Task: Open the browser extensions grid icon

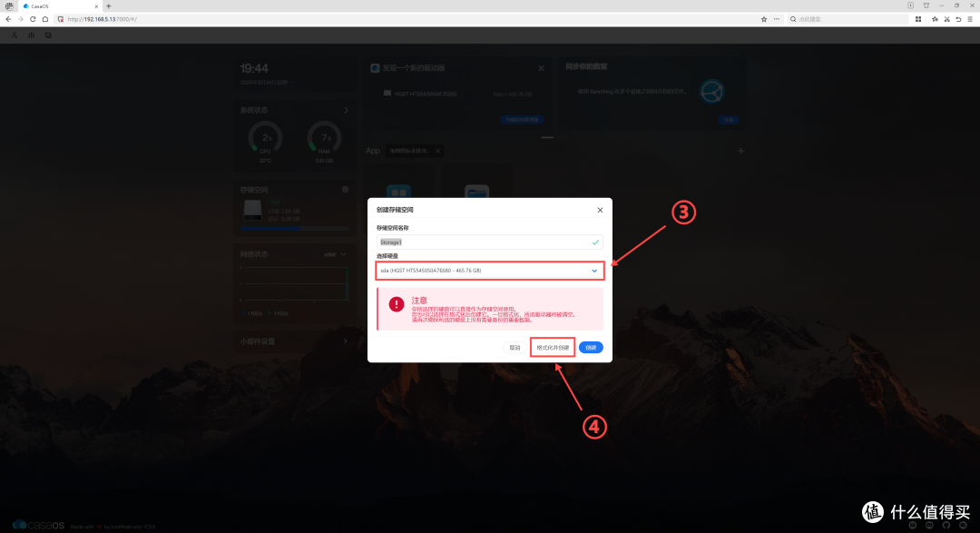Action: (x=918, y=19)
